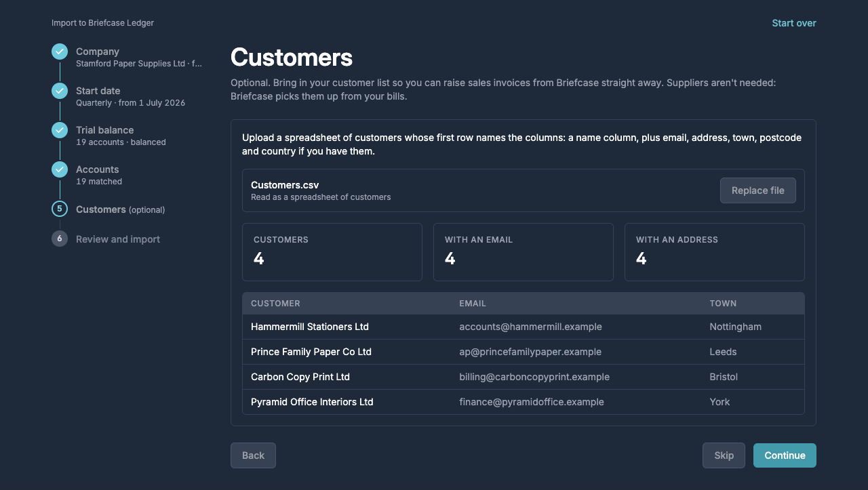This screenshot has width=868, height=490.
Task: Click email billing@carboncopyprint.example
Action: pos(534,377)
